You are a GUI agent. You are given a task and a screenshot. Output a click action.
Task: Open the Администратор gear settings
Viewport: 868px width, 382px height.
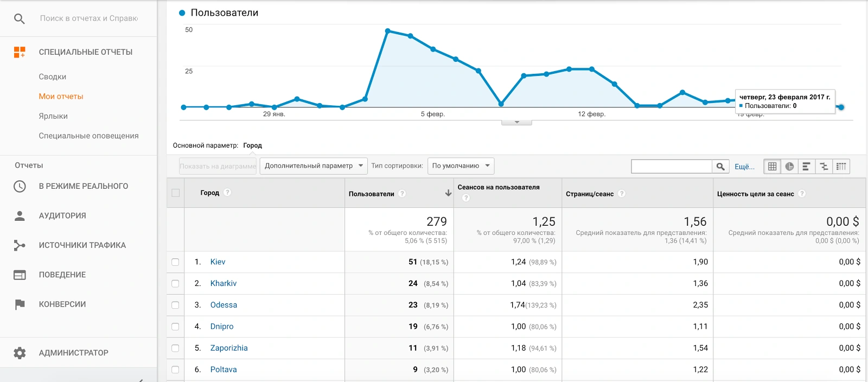20,353
